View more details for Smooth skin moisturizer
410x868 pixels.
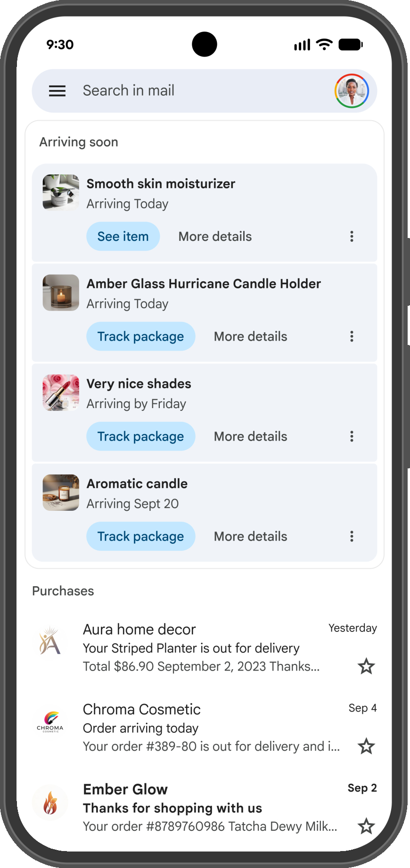click(x=215, y=237)
